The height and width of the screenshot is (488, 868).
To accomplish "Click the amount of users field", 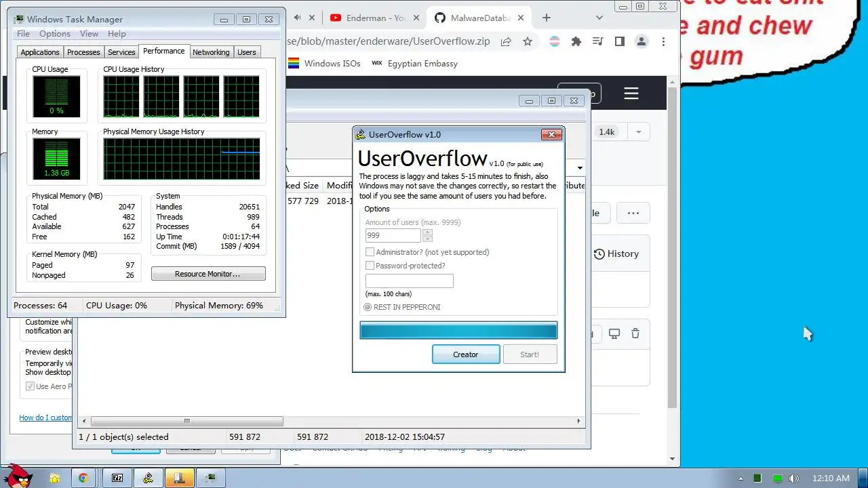I will click(393, 236).
